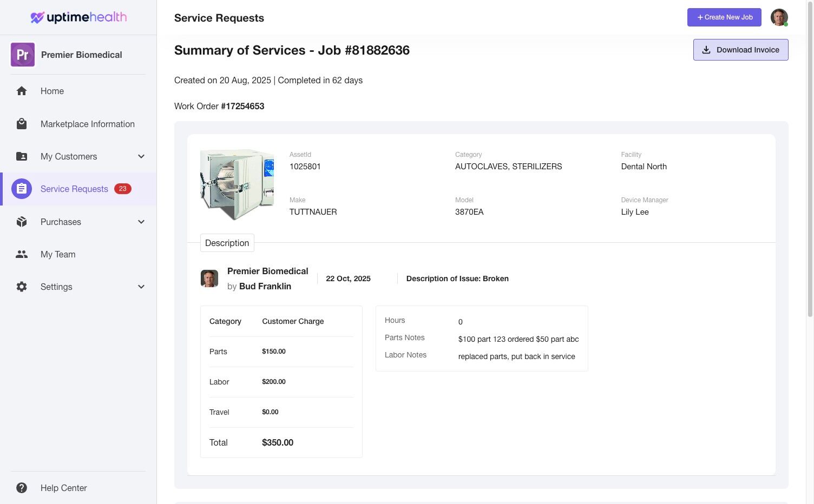The image size is (814, 504).
Task: Click the Marketplace Information bag icon
Action: [22, 124]
